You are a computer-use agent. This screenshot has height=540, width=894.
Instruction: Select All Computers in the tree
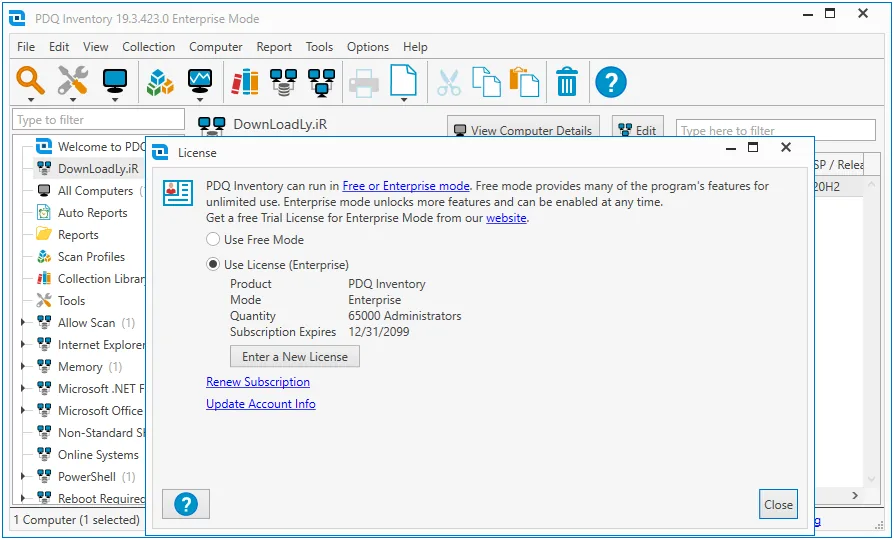95,191
